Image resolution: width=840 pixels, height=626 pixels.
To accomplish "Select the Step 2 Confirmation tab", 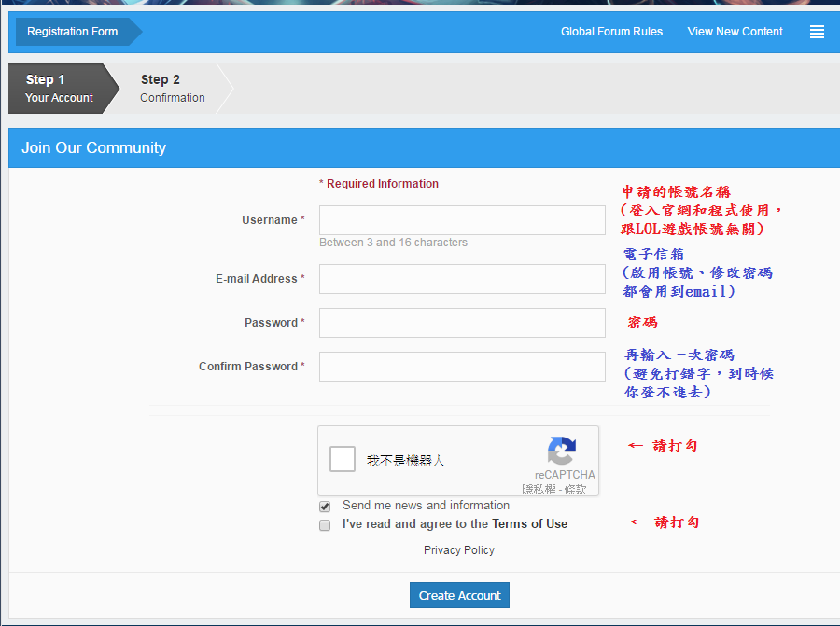I will pyautogui.click(x=173, y=88).
